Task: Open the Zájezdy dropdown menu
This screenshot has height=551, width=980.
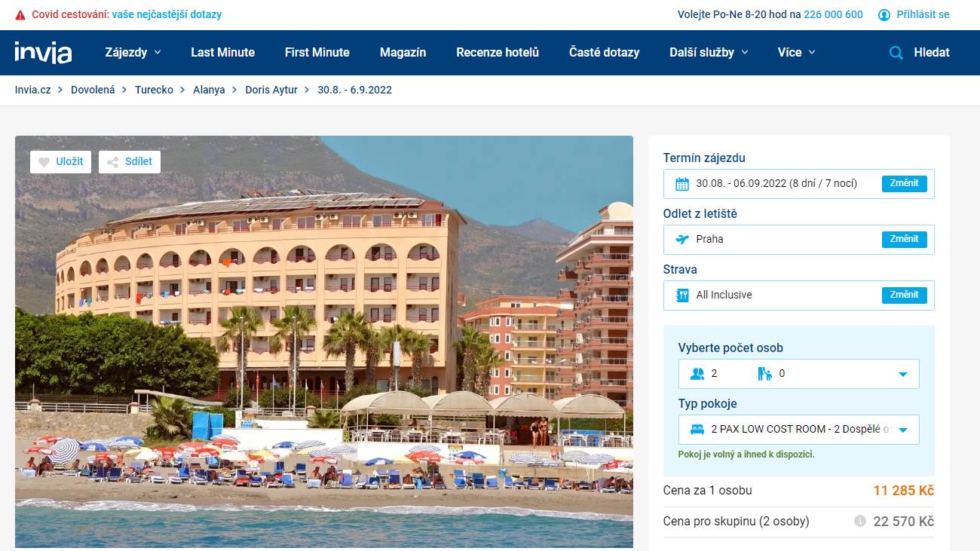Action: pyautogui.click(x=133, y=52)
